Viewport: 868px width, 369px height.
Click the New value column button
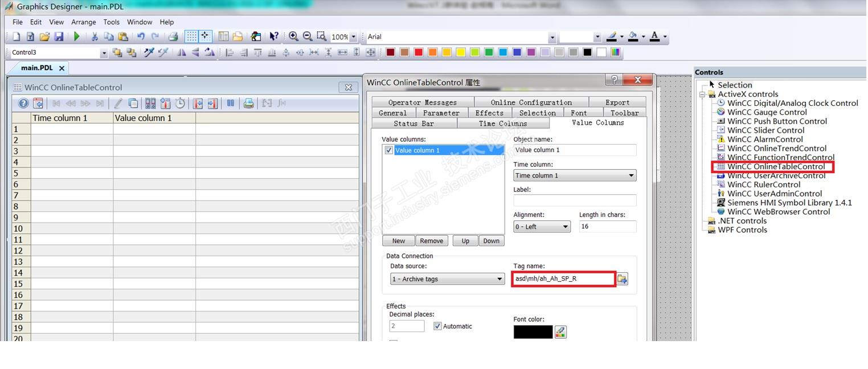point(399,241)
